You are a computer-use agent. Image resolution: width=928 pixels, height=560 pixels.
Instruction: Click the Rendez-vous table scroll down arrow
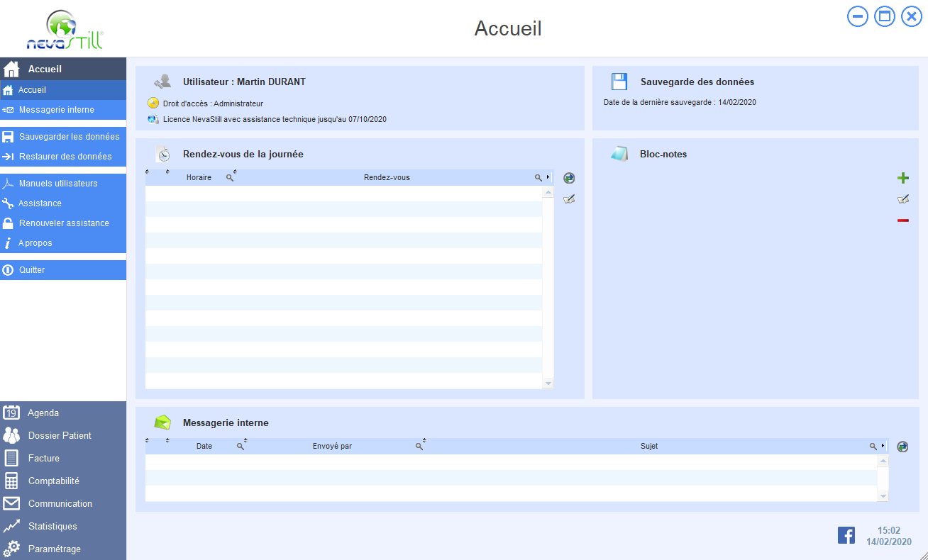[x=548, y=383]
